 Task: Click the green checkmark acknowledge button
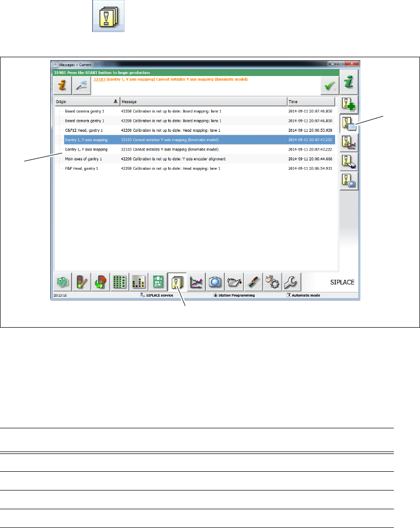coord(330,86)
